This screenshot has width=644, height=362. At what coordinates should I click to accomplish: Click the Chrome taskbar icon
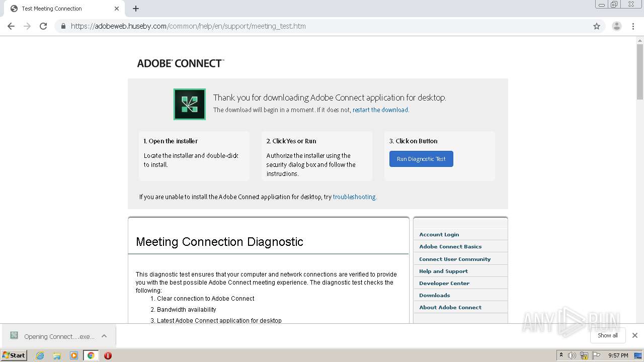(91, 355)
